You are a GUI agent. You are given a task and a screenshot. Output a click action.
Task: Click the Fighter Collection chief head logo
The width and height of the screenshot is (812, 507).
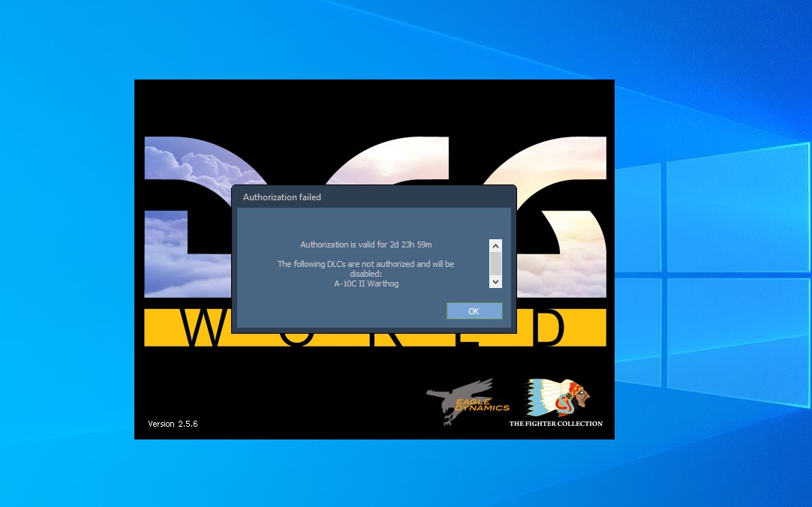point(557,397)
